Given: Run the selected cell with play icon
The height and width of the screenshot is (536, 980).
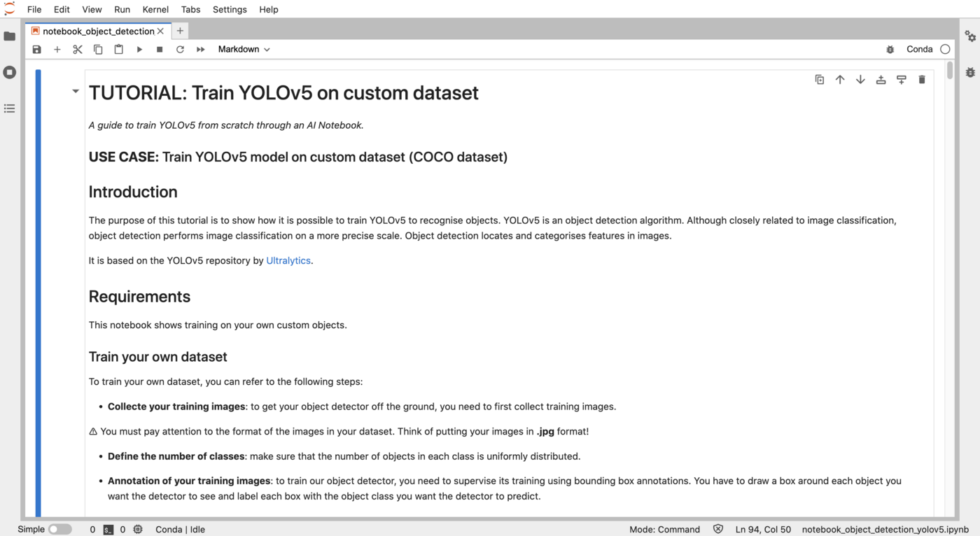Looking at the screenshot, I should (139, 50).
